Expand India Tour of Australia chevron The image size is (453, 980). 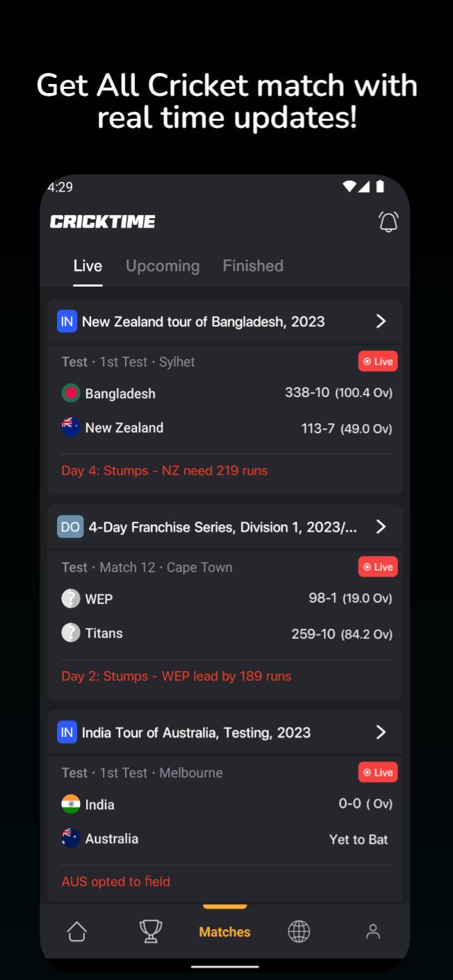381,732
